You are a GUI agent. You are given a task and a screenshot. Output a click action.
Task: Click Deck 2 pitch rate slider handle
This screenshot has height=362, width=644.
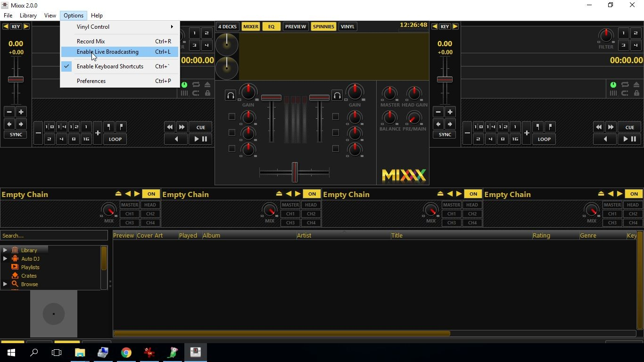[x=445, y=79]
